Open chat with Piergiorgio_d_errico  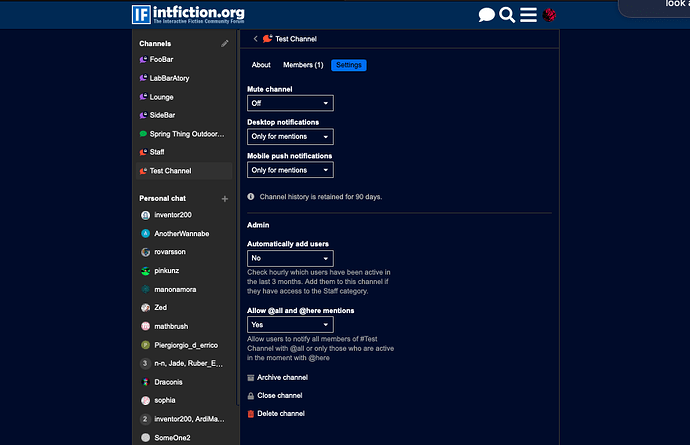pyautogui.click(x=184, y=345)
